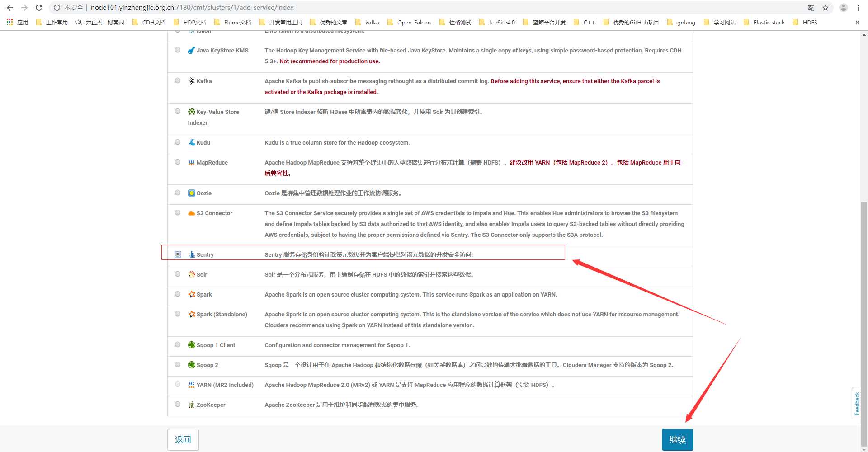868x452 pixels.
Task: Click the Spark (Standalone) star icon
Action: point(192,314)
